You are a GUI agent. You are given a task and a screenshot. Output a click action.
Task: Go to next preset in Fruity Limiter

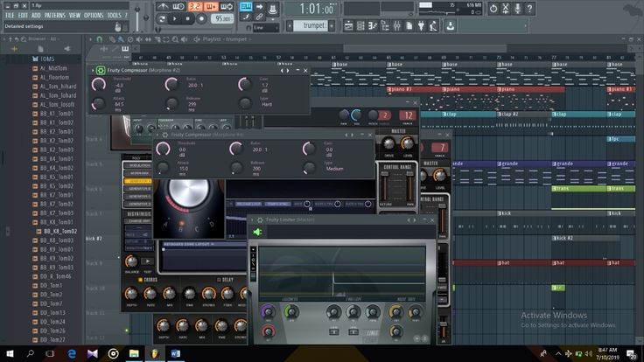[415, 220]
